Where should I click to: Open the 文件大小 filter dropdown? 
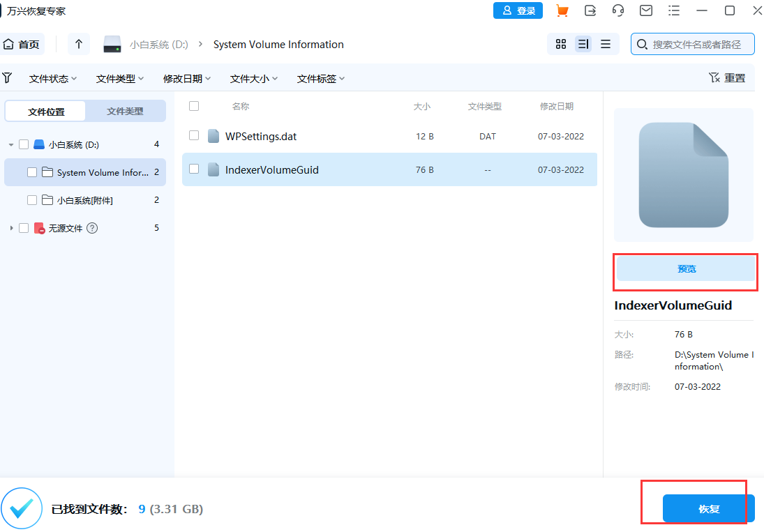[254, 78]
